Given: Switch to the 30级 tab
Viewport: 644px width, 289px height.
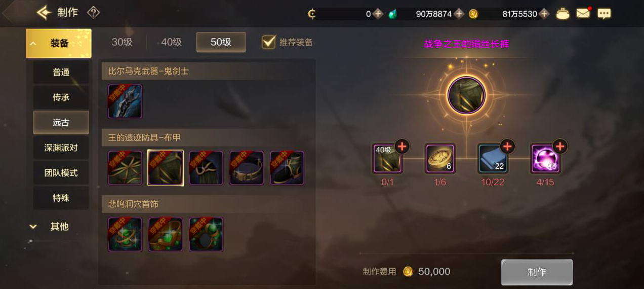Looking at the screenshot, I should (x=122, y=42).
